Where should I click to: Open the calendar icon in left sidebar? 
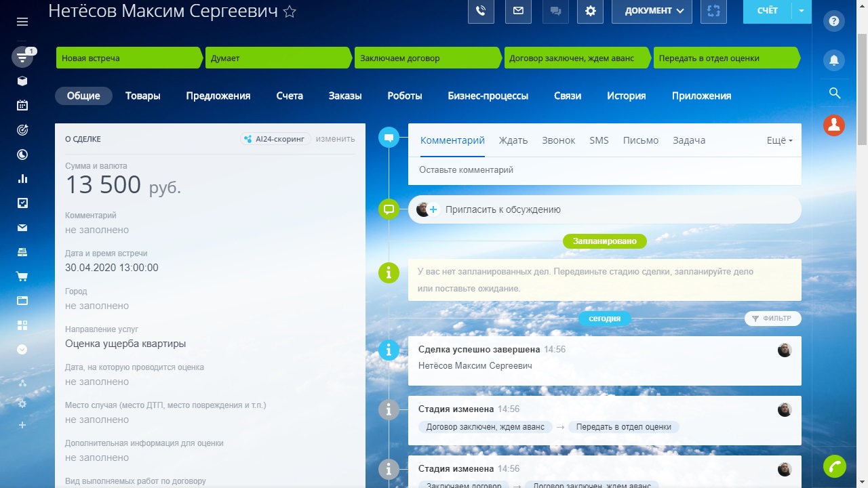pyautogui.click(x=22, y=105)
